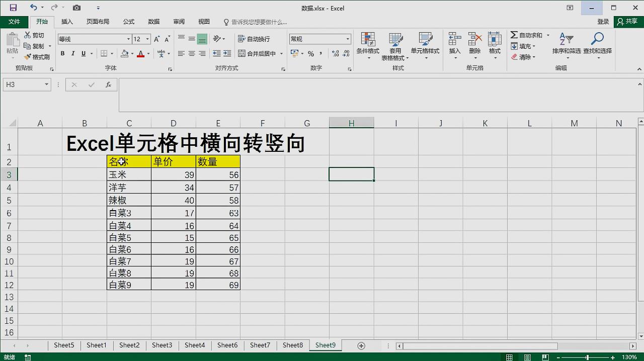Select cell containing 玉米
644x361 pixels.
pyautogui.click(x=129, y=174)
